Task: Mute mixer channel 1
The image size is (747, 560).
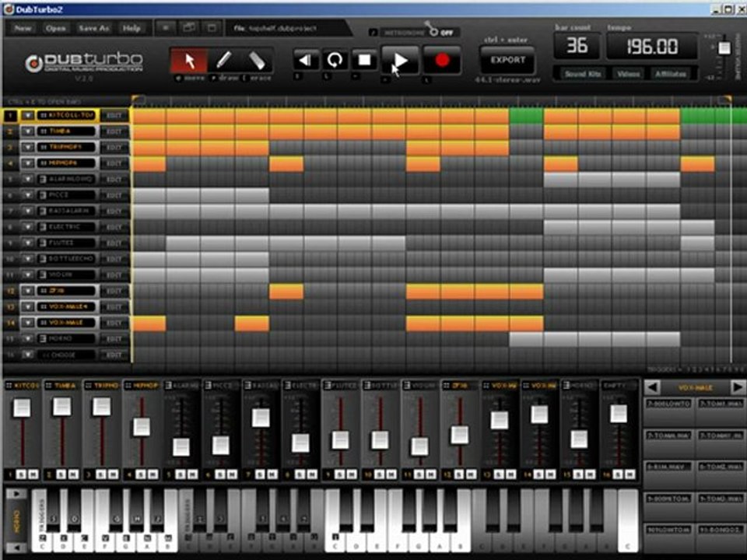Action: [x=33, y=474]
